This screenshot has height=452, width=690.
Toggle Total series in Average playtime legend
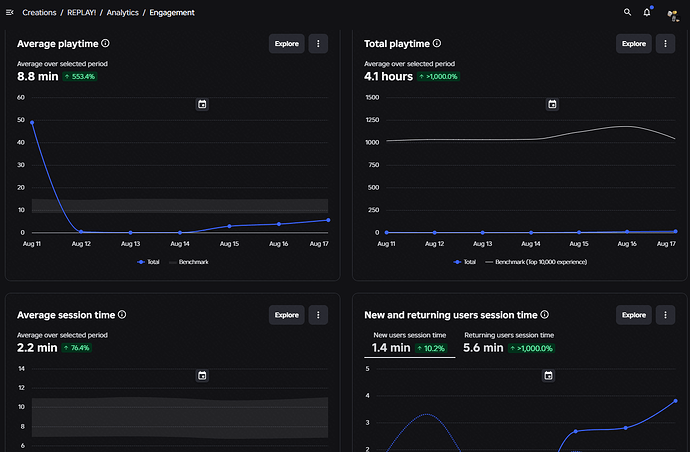pyautogui.click(x=148, y=262)
